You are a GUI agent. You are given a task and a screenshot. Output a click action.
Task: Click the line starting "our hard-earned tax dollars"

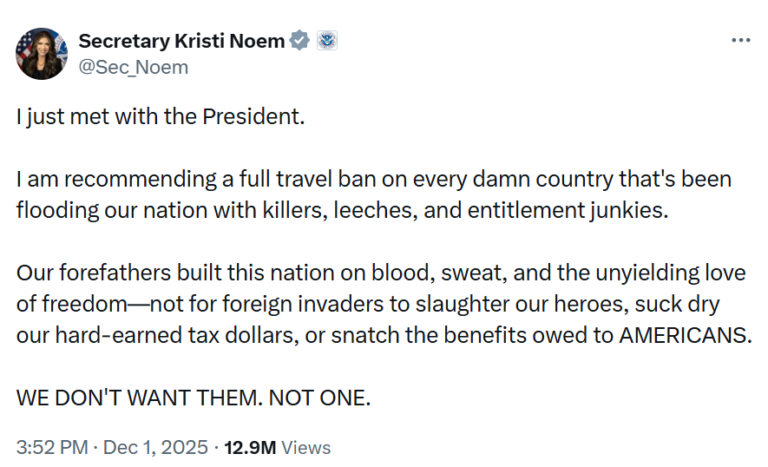coord(383,335)
